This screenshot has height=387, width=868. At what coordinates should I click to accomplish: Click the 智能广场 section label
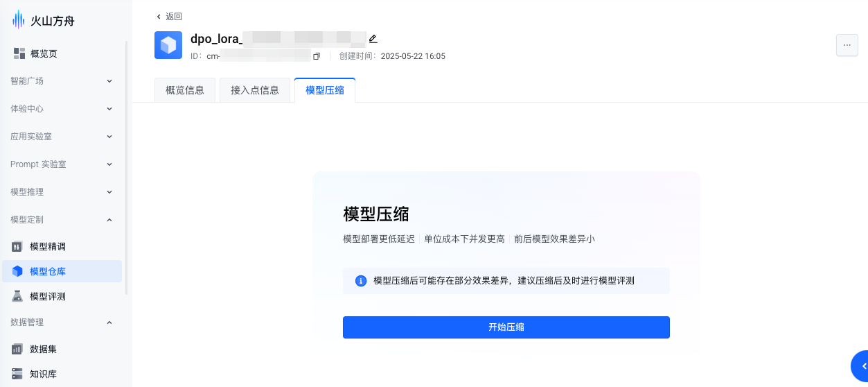tap(27, 81)
